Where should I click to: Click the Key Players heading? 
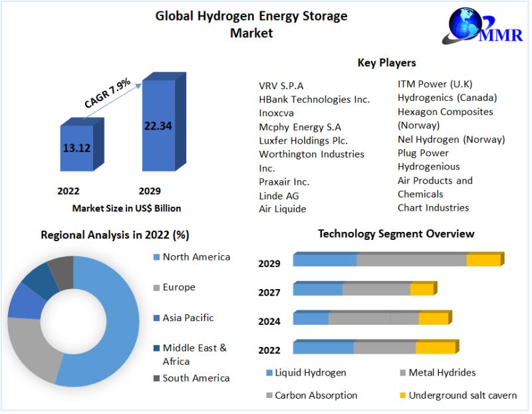pos(386,62)
